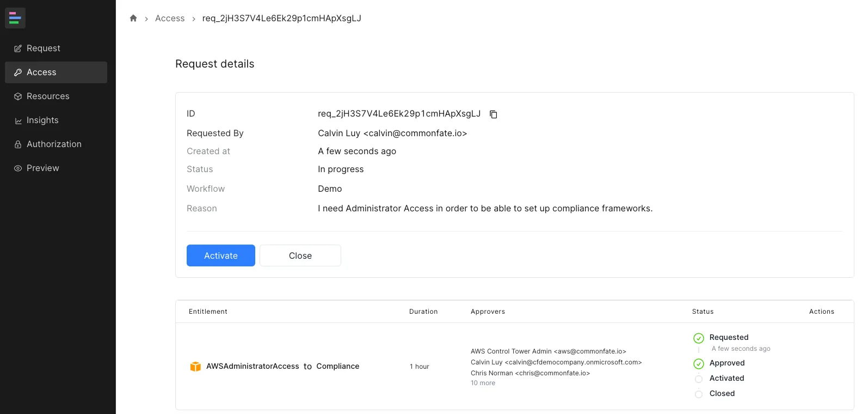Expand the "10 more" approvers list
Viewport: 868px width, 414px height.
[x=483, y=383]
